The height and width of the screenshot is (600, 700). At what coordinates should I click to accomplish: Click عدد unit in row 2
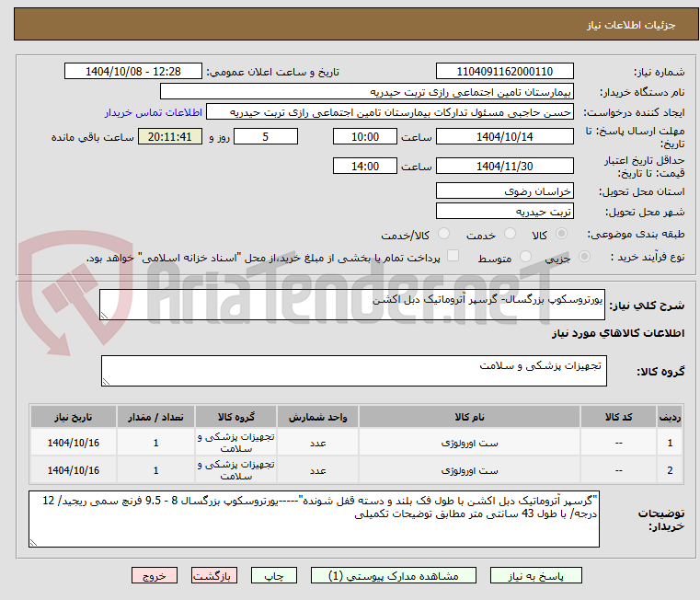(318, 470)
